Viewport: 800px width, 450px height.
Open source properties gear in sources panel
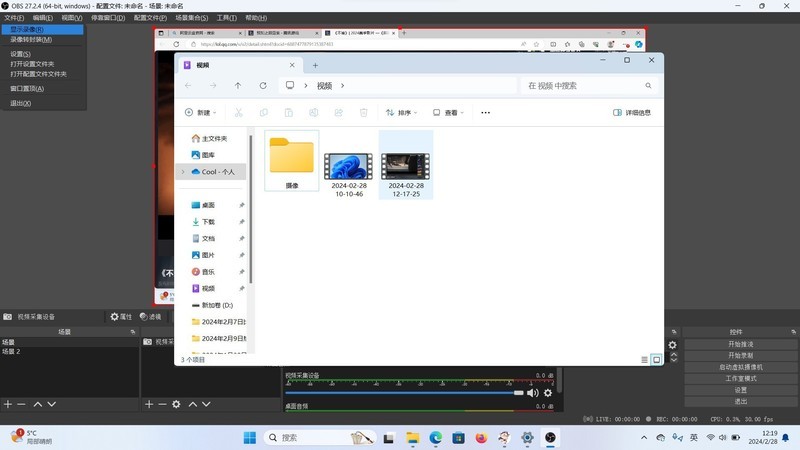176,404
